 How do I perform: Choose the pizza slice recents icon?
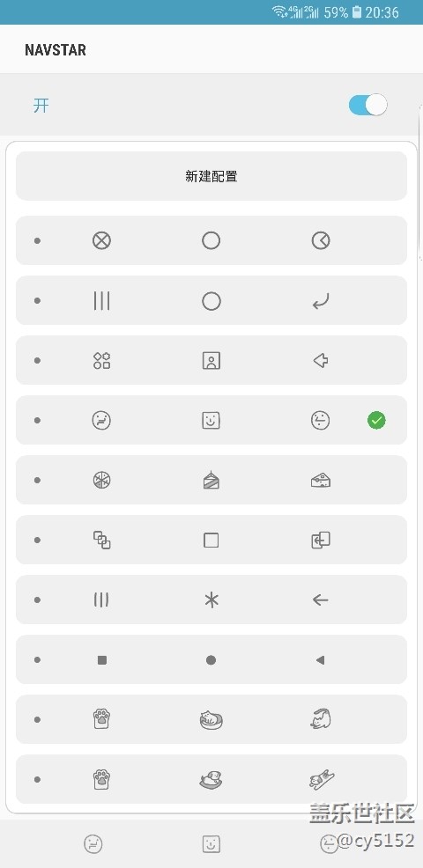[101, 480]
